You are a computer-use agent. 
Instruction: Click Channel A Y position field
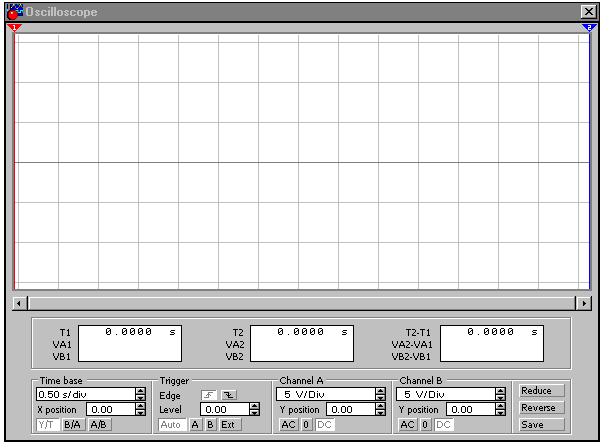(x=351, y=409)
